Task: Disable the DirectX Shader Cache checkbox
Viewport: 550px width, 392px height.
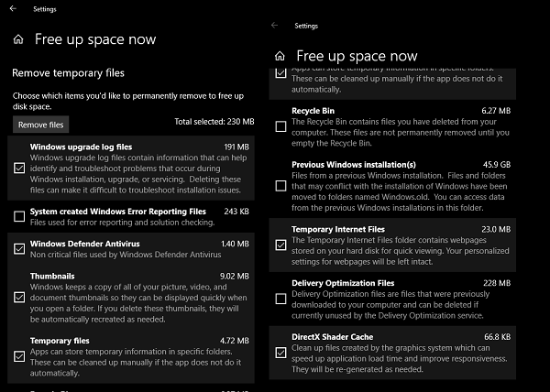Action: click(280, 352)
